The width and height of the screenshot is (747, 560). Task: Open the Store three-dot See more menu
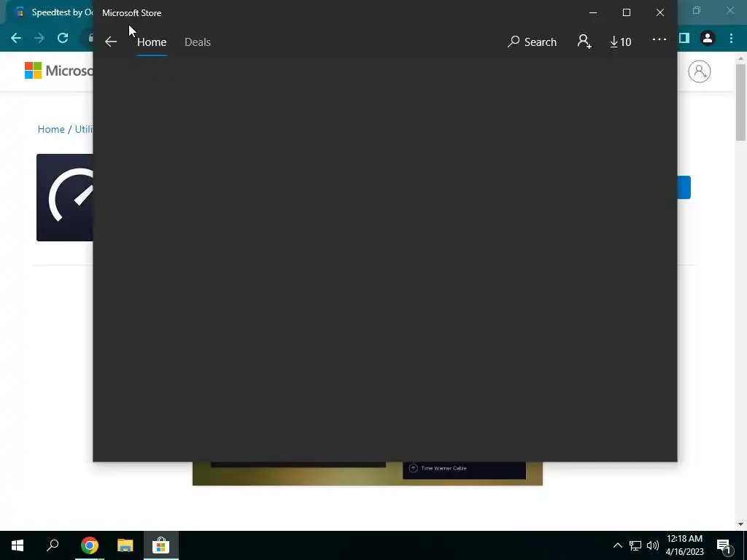(659, 39)
